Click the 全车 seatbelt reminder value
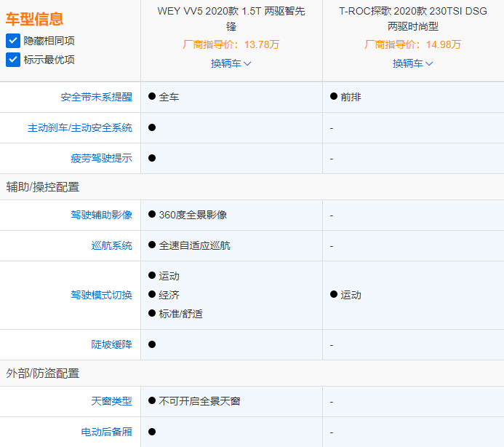 169,97
